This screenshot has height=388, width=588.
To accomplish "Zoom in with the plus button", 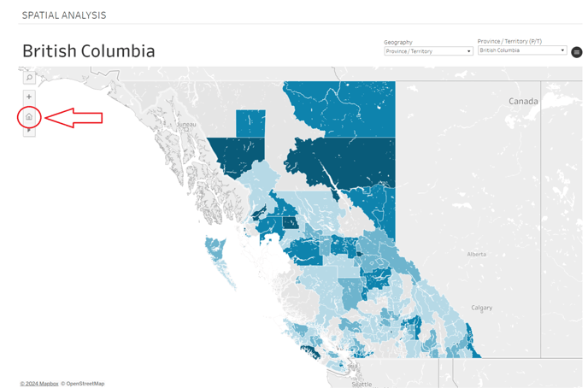I will pos(29,97).
